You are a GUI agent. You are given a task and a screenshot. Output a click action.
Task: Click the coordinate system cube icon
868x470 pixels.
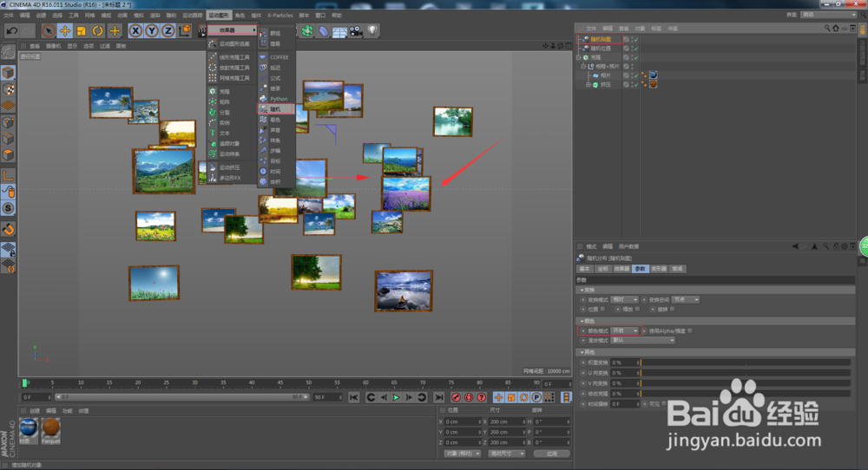[185, 30]
